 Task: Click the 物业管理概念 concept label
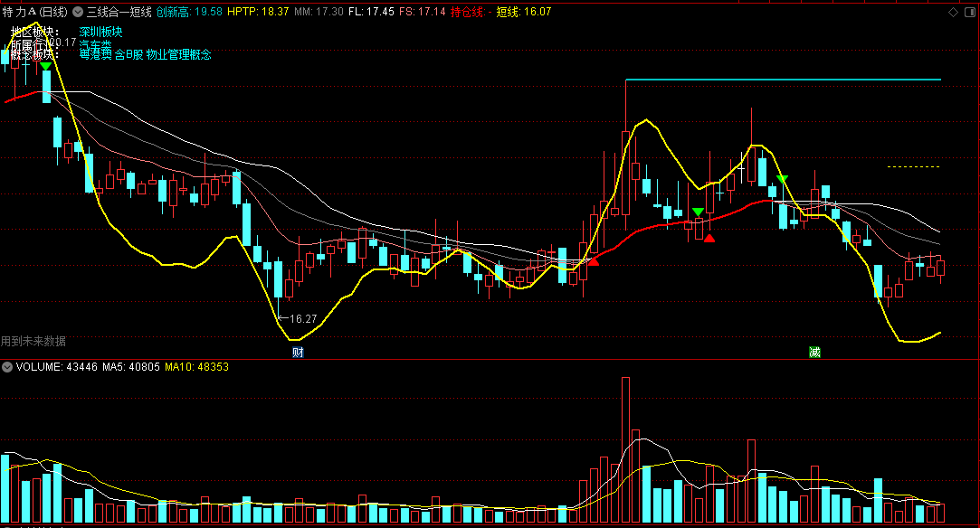point(179,55)
